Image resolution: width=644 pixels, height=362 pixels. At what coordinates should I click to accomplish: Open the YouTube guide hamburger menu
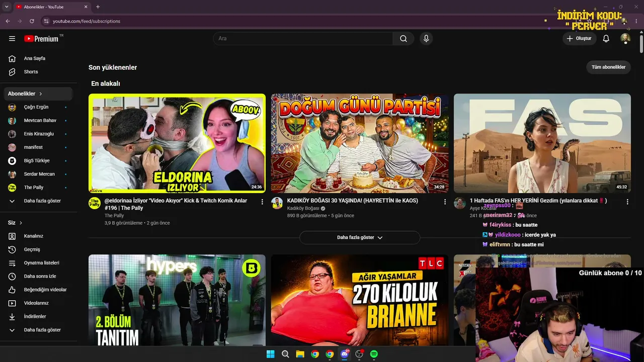[x=12, y=39]
